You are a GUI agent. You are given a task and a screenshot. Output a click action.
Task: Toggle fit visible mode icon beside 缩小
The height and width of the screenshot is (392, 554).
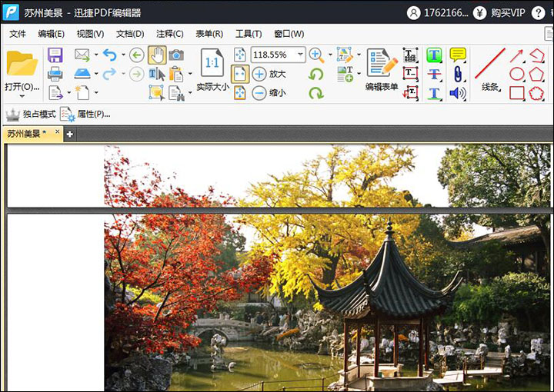tap(240, 93)
